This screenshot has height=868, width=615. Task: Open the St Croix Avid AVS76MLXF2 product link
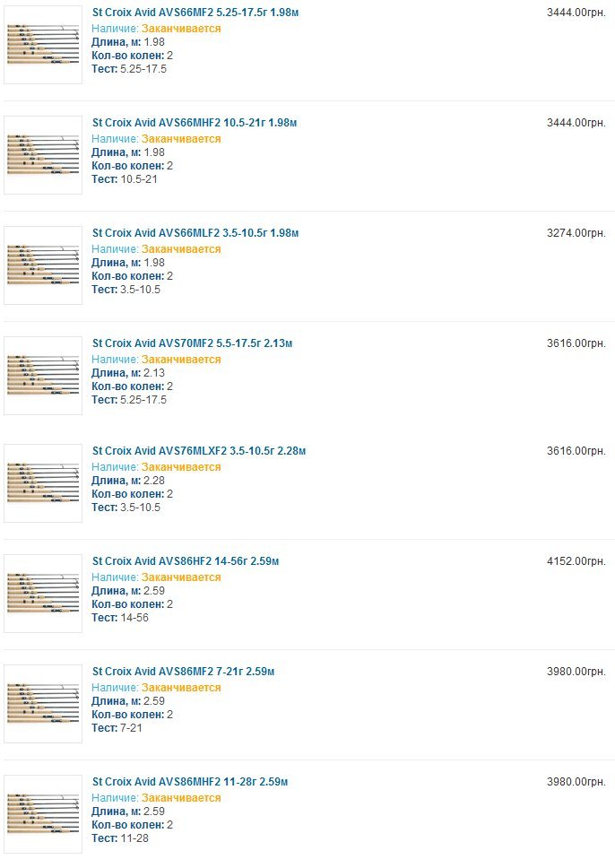(x=199, y=451)
